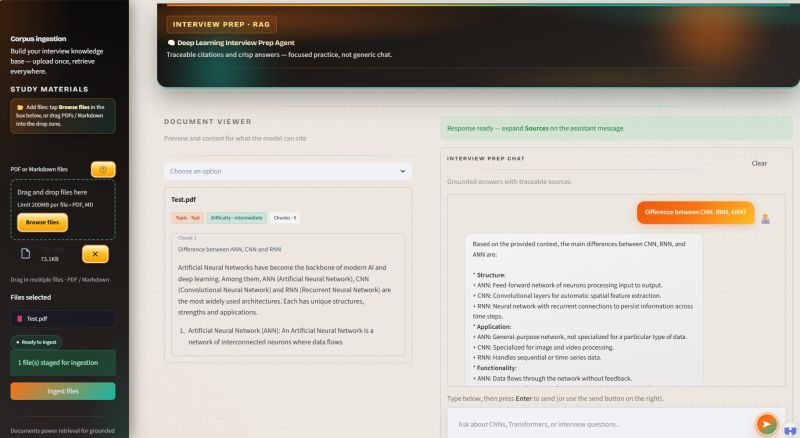Viewport: 800px width, 438px height.
Task: Send the message with the orange arrow button
Action: (766, 424)
